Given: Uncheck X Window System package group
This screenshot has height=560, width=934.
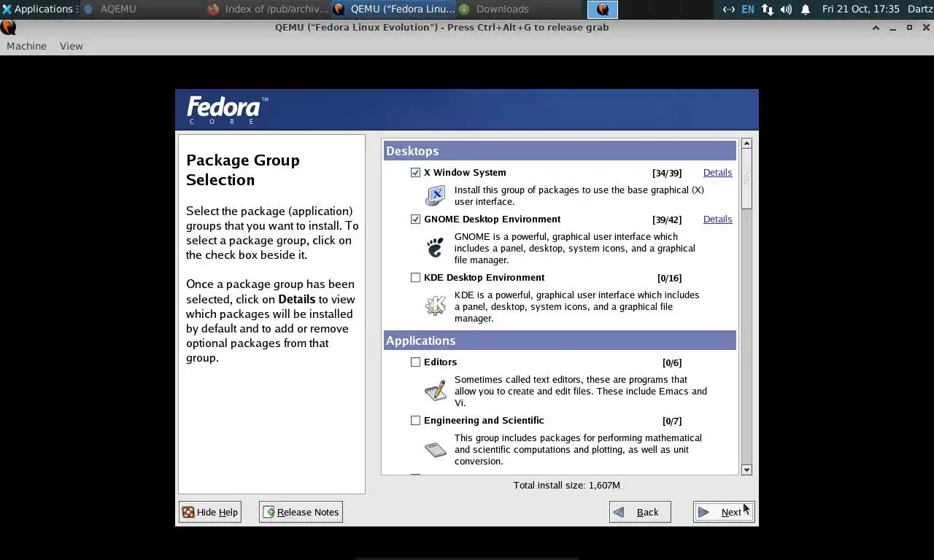Looking at the screenshot, I should (x=415, y=173).
